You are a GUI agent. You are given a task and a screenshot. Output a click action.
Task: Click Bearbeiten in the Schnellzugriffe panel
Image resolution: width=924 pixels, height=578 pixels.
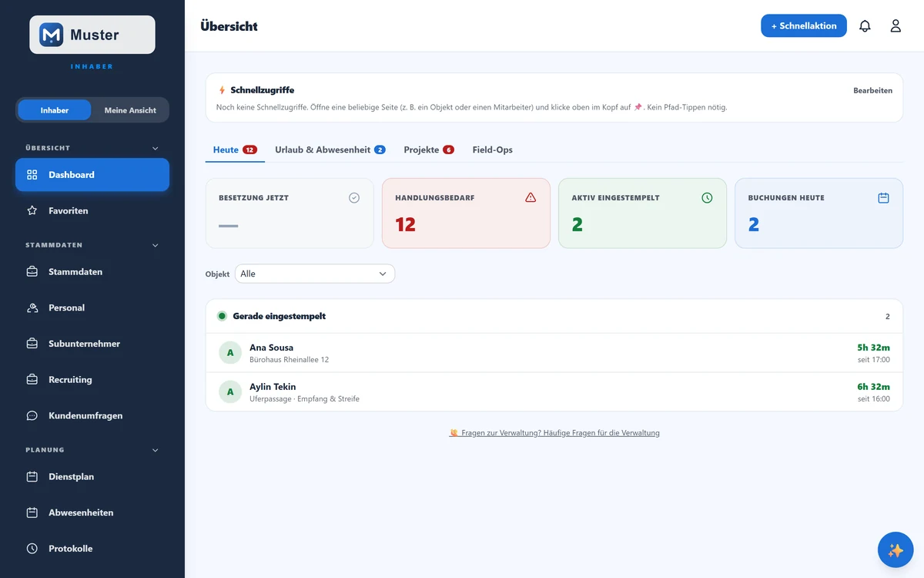[x=872, y=90]
